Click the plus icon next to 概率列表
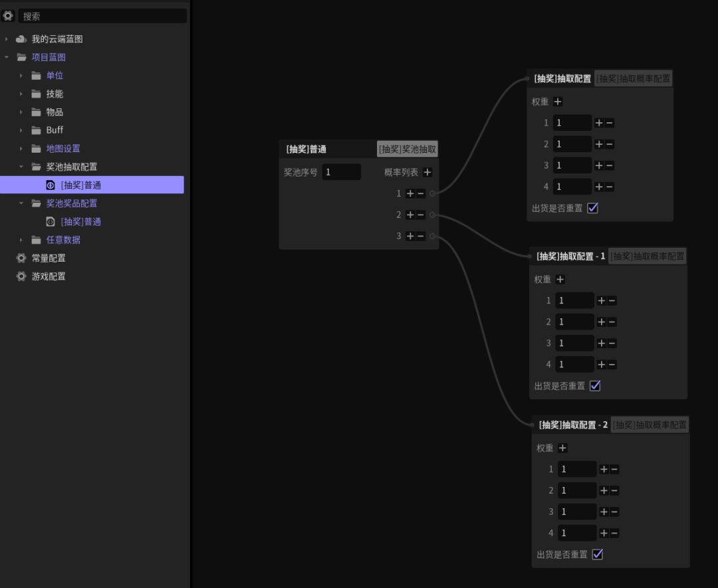The image size is (718, 588). (427, 172)
